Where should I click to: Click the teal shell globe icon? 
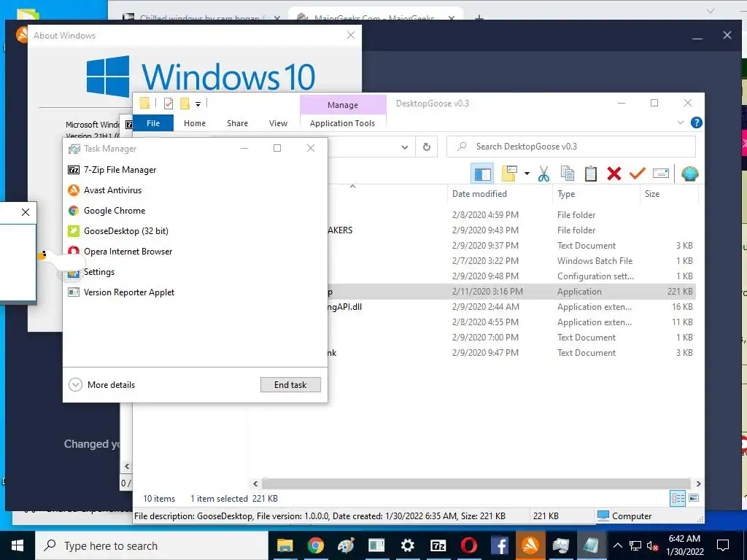pyautogui.click(x=689, y=174)
